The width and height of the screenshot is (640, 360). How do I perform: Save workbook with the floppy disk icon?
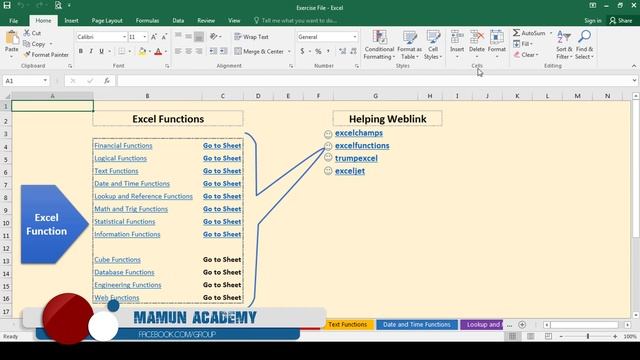coord(7,5)
